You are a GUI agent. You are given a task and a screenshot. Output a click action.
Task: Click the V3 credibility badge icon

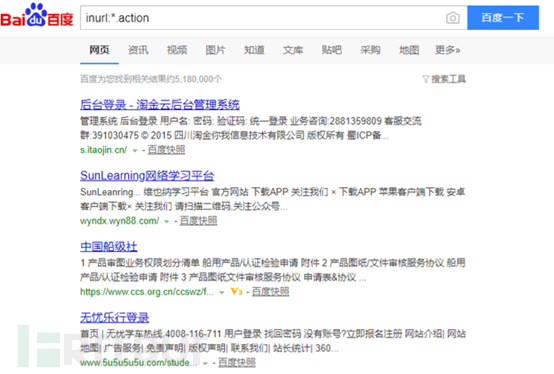pos(236,291)
